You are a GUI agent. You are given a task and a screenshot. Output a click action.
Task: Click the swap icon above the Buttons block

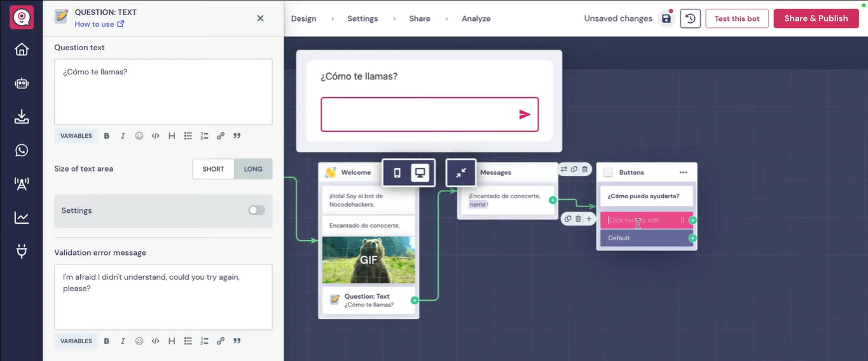tap(564, 169)
